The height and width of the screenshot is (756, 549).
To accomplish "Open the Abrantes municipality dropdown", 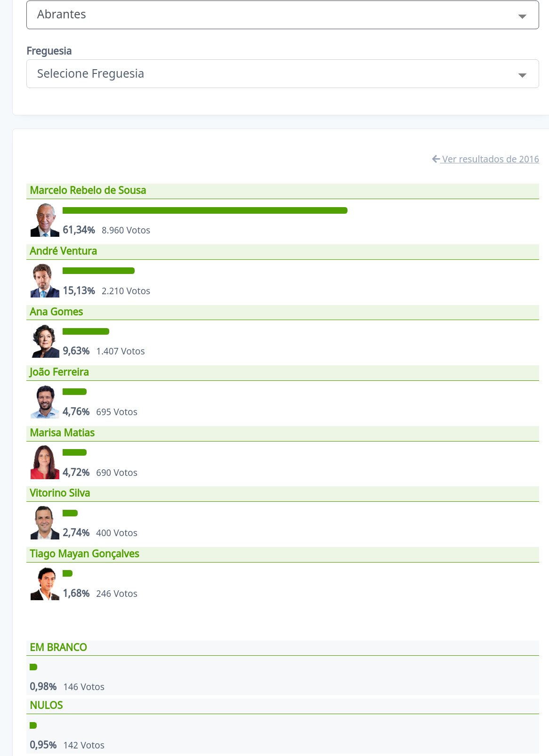I will click(x=283, y=15).
